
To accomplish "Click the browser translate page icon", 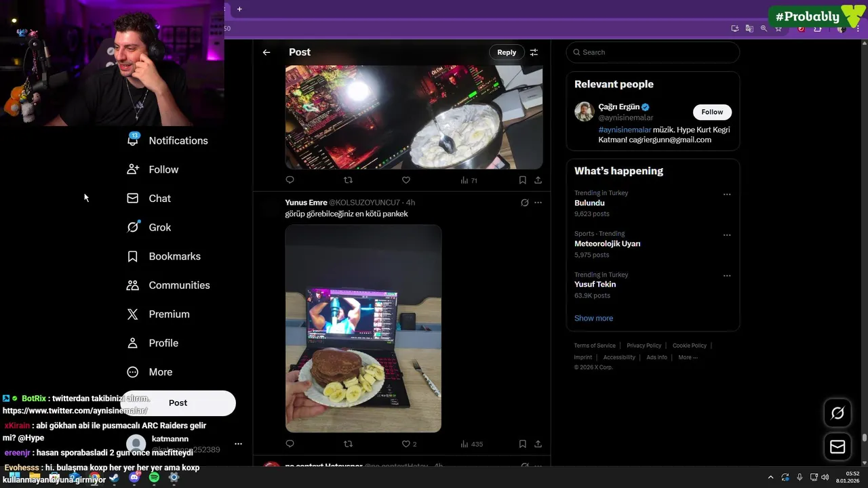I will 749,28.
